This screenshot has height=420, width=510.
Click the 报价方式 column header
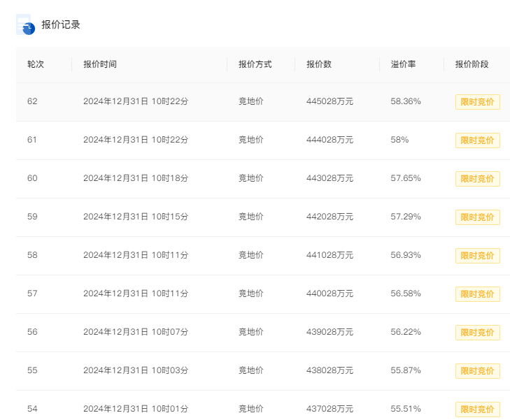pos(255,64)
